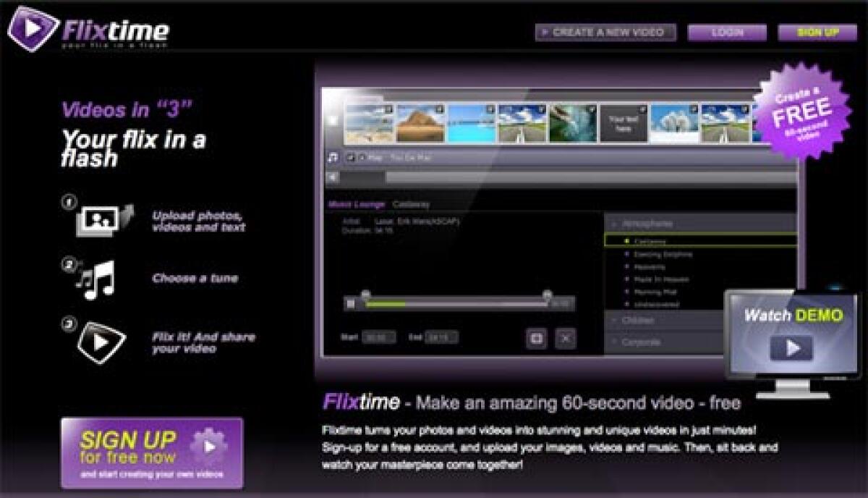This screenshot has height=498, width=868.
Task: Click the green audio progress bar
Action: coord(385,305)
